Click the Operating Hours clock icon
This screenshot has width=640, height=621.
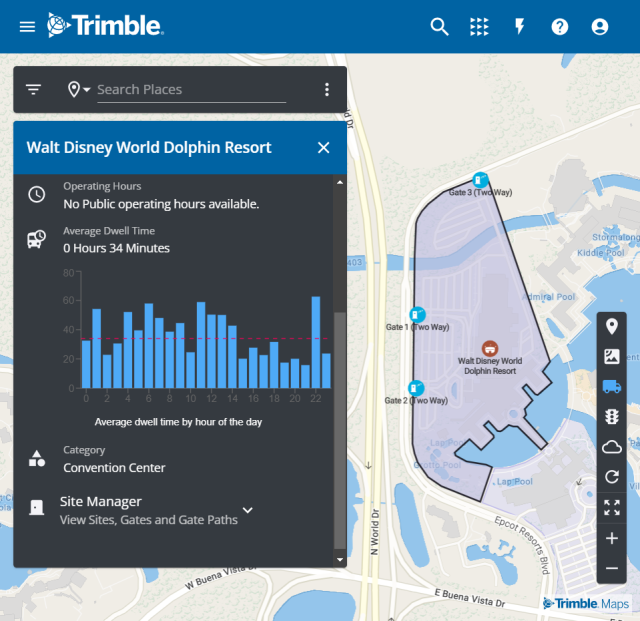[37, 194]
